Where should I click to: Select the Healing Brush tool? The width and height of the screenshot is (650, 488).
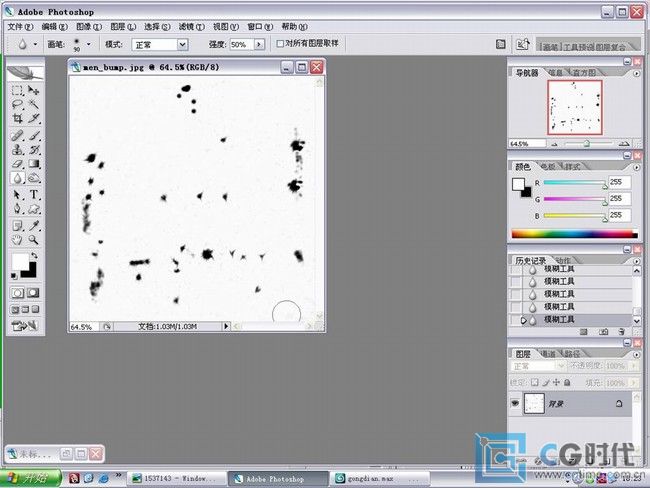click(17, 135)
